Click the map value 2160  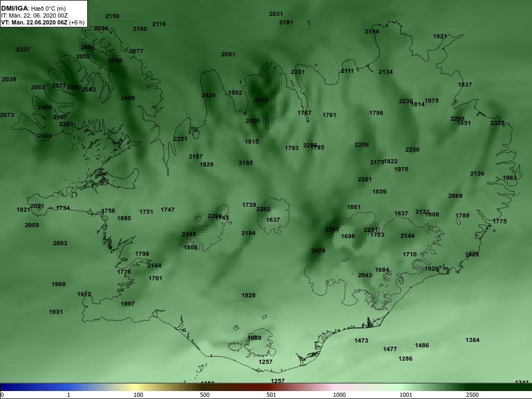[140, 29]
